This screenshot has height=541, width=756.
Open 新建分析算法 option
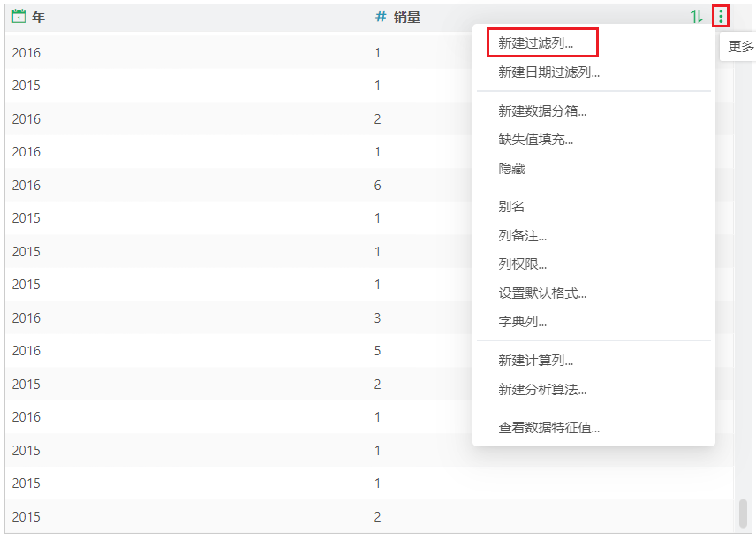point(542,389)
